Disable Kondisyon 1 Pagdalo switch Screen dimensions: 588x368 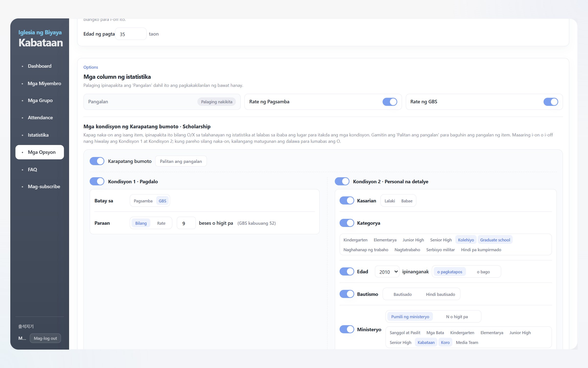(97, 182)
